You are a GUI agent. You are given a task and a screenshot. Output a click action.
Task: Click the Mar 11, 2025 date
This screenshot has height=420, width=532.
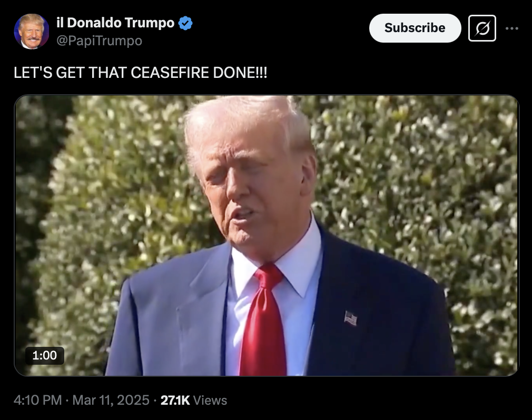[x=111, y=400]
